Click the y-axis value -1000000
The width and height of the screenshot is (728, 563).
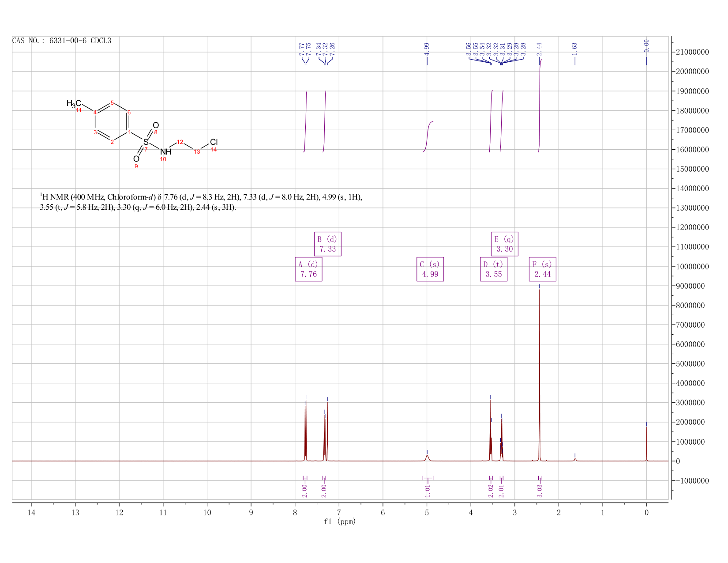coord(693,480)
